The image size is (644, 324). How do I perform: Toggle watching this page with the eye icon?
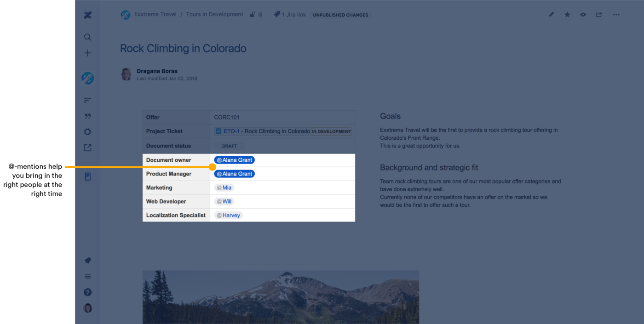pyautogui.click(x=583, y=15)
